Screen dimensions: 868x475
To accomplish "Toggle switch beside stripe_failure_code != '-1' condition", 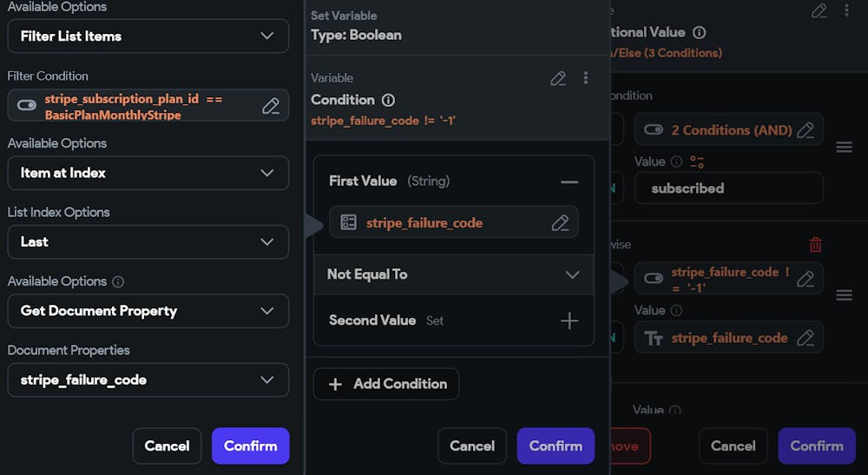I will [x=654, y=278].
